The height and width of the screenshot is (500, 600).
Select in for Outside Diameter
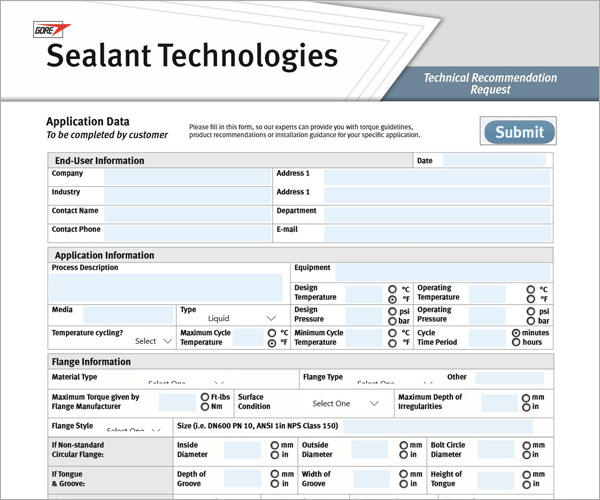pos(403,454)
